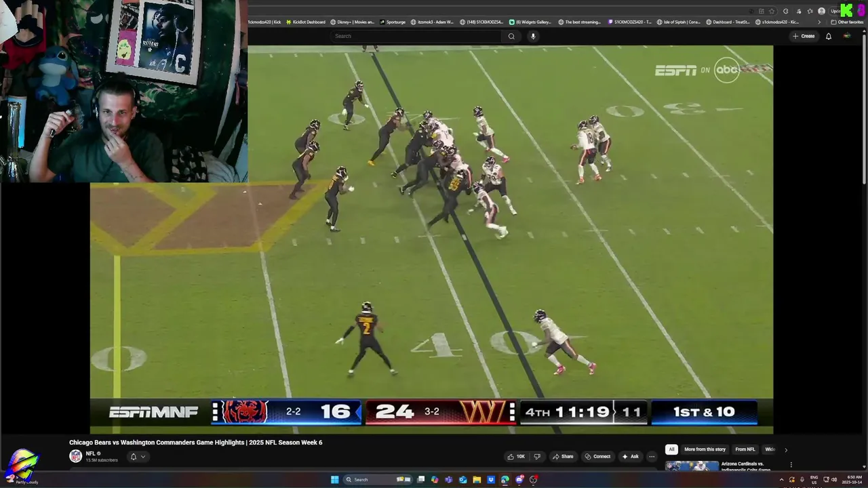Screen dimensions: 868x488
Task: Open NFL channel name link
Action: tap(90, 453)
